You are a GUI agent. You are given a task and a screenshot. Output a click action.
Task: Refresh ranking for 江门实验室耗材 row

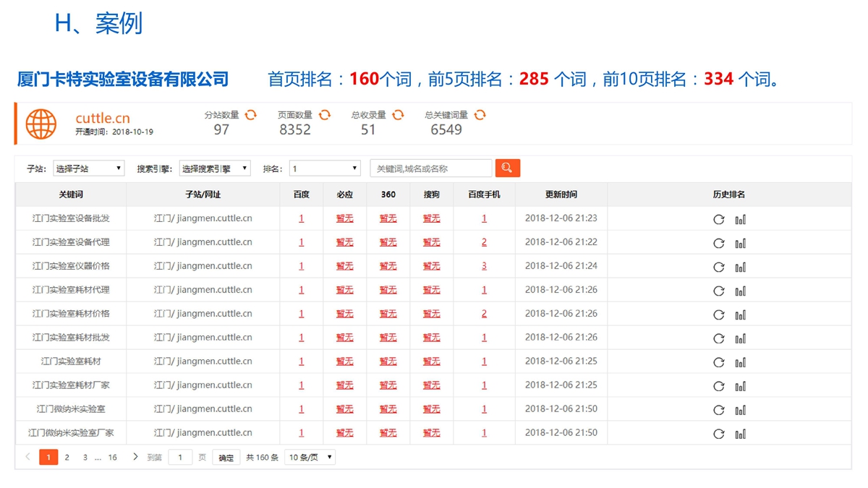click(x=718, y=362)
